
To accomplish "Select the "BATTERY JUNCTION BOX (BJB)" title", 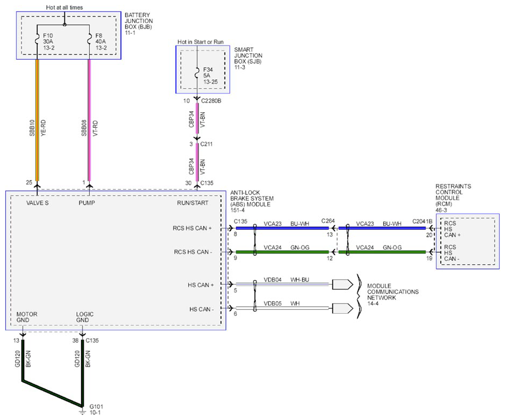I will click(x=138, y=21).
